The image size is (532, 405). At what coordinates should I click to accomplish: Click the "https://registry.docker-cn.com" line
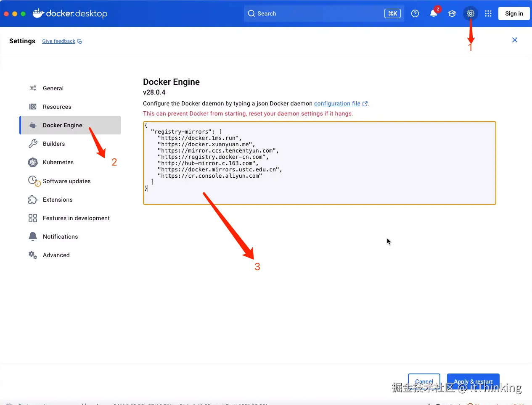(x=213, y=157)
